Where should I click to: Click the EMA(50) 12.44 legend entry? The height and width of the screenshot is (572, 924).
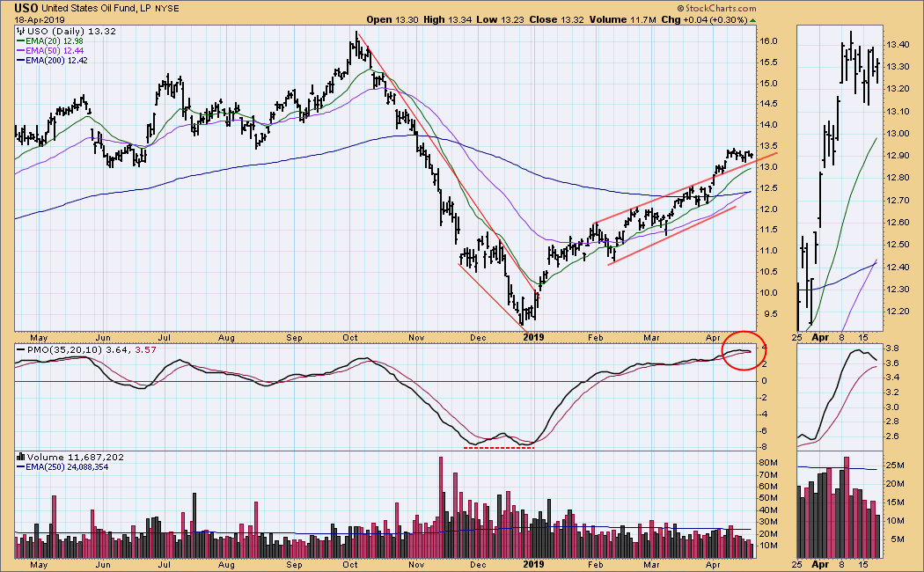click(55, 51)
